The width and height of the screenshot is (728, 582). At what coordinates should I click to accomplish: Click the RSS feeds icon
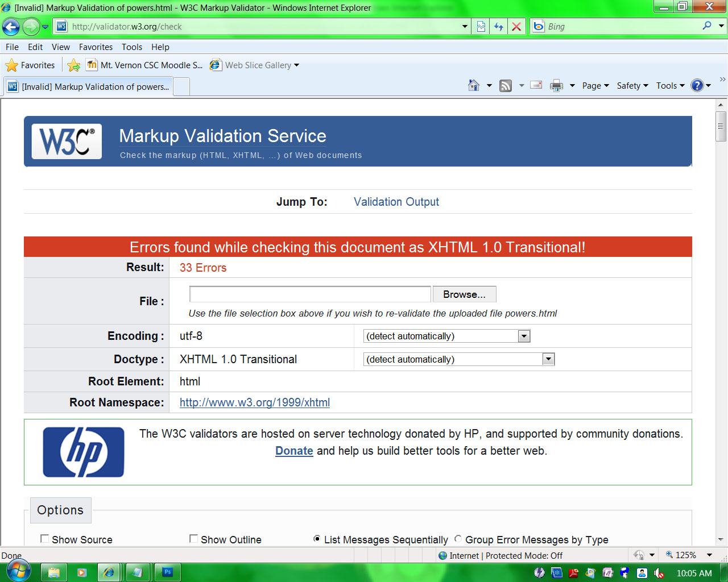pos(505,85)
